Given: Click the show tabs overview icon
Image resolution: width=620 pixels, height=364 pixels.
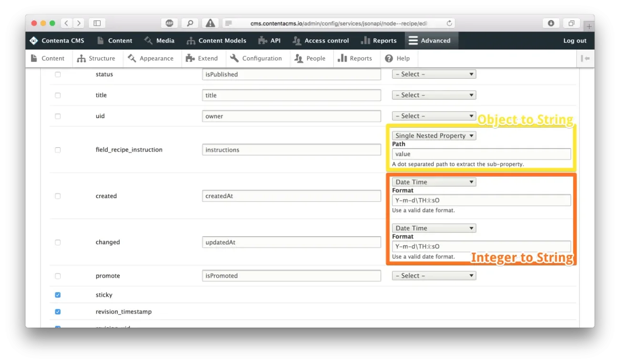Looking at the screenshot, I should pos(571,23).
